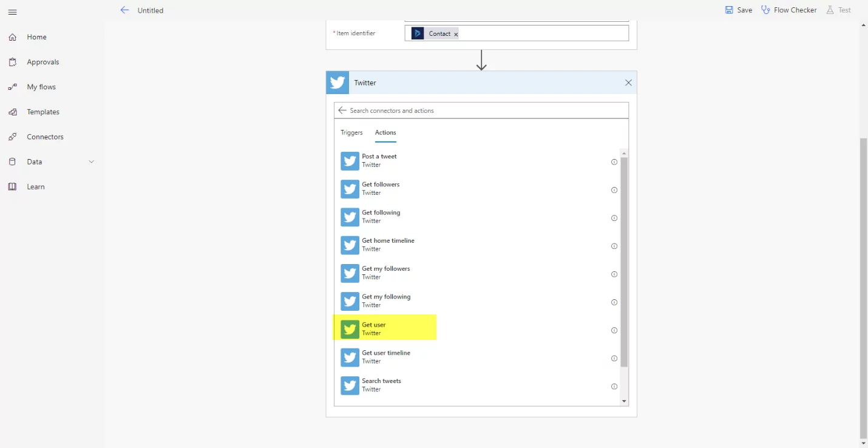Show info for Get my followers
868x448 pixels.
[x=614, y=274]
